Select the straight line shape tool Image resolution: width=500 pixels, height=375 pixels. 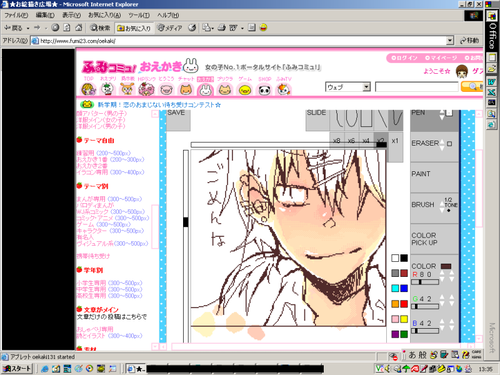(x=381, y=119)
